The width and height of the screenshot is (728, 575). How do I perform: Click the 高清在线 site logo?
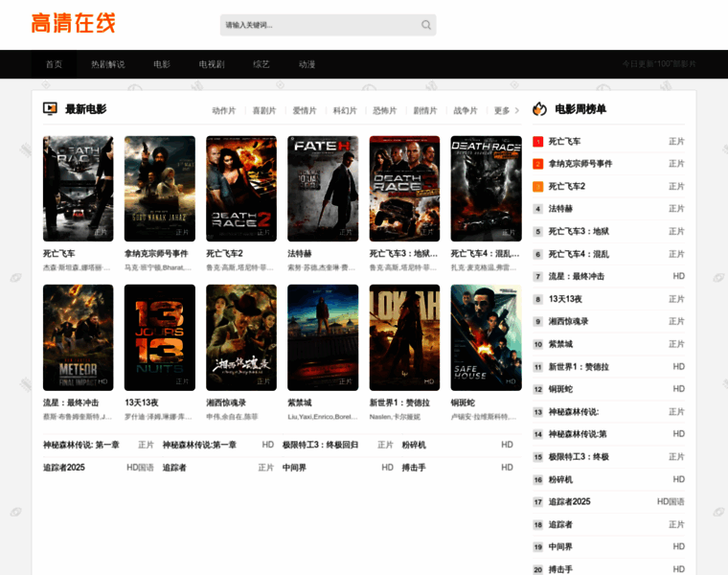pyautogui.click(x=73, y=23)
